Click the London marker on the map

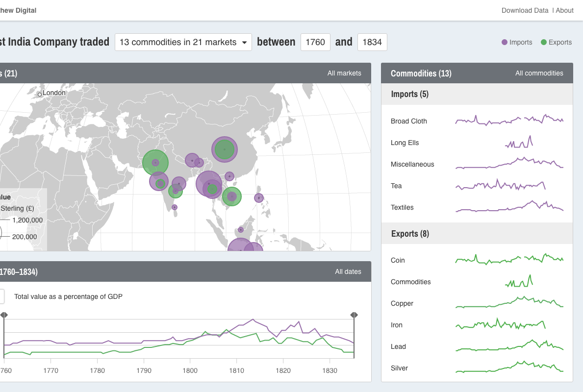(x=40, y=94)
